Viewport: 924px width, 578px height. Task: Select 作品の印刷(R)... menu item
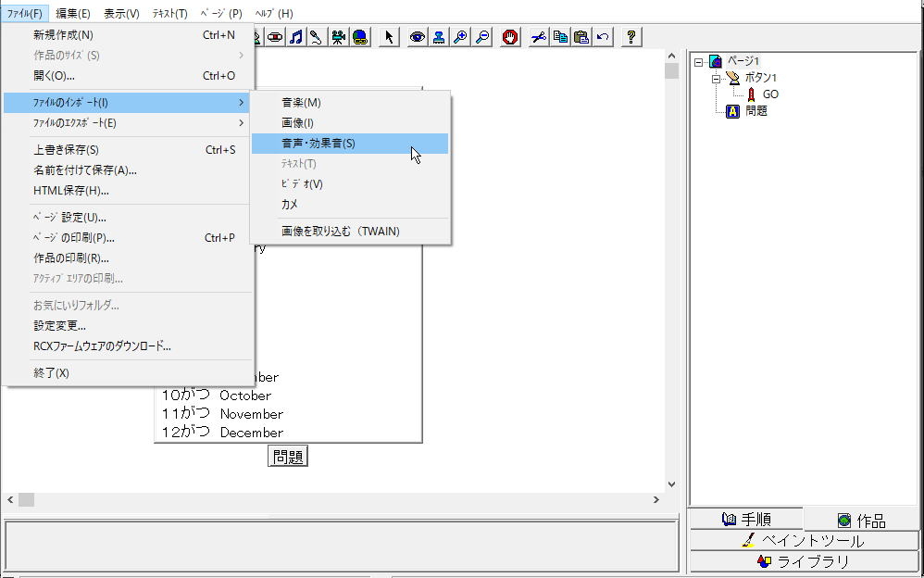[129, 258]
